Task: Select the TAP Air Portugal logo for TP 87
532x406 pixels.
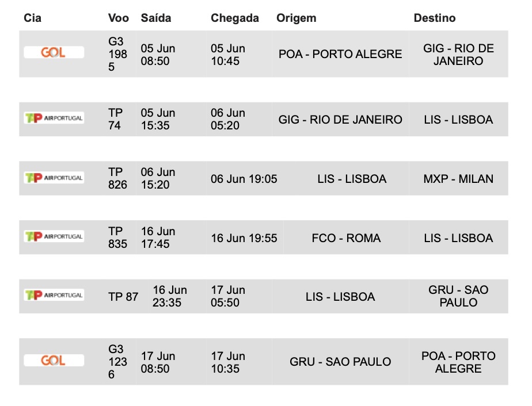Action: [54, 296]
